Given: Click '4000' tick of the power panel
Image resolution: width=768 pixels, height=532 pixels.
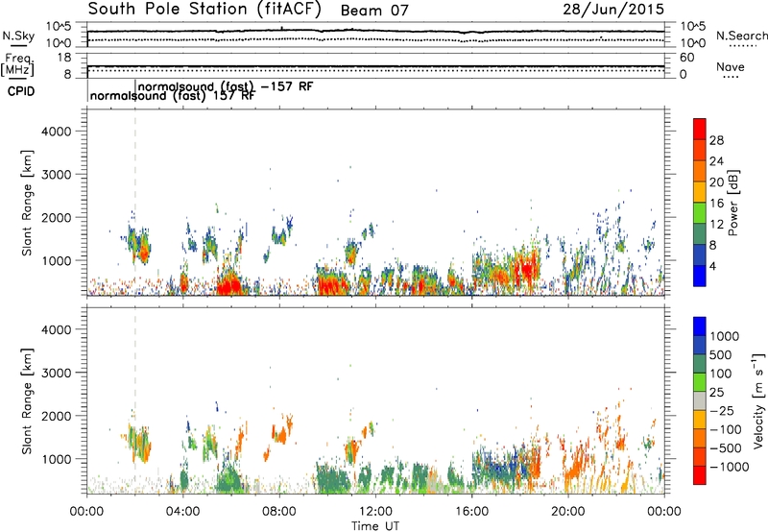Looking at the screenshot, I should coord(57,132).
